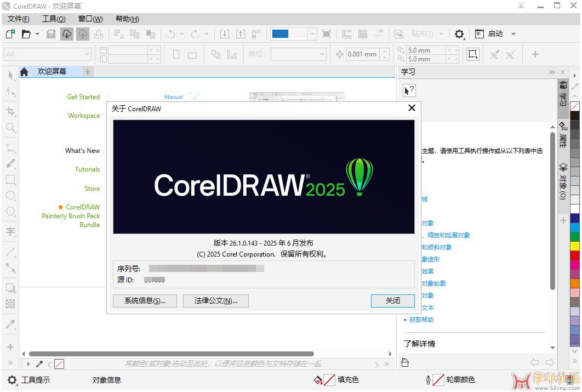Open the 窗口 menu
Viewport: 582px width, 392px height.
pyautogui.click(x=90, y=19)
